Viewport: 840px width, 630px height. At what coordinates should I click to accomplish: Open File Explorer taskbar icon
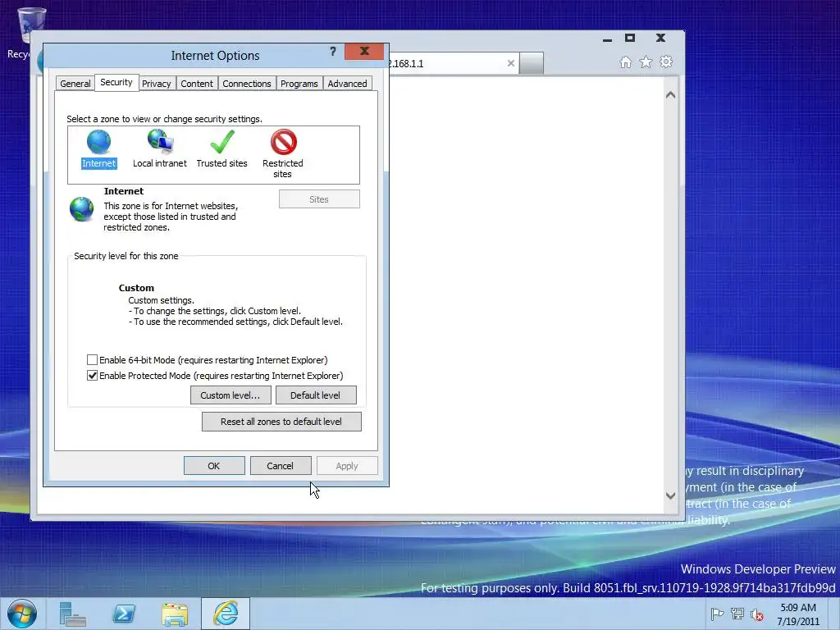175,614
